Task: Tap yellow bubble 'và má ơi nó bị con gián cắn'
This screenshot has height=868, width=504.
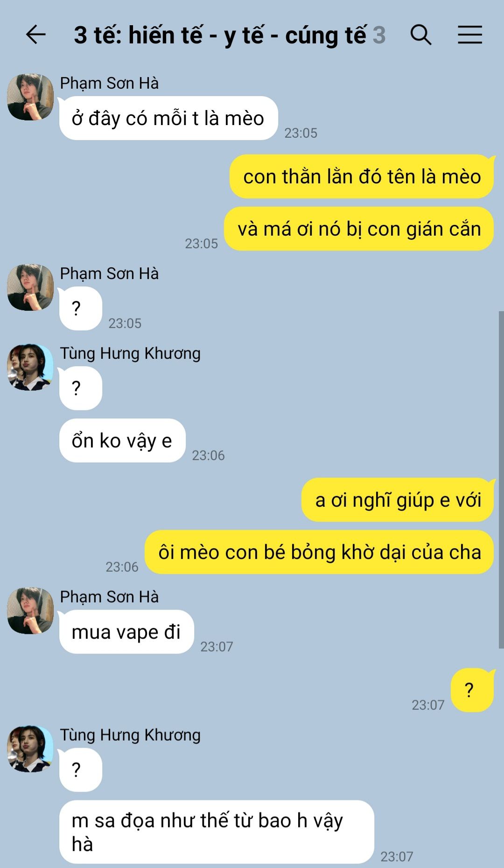Action: [x=359, y=229]
